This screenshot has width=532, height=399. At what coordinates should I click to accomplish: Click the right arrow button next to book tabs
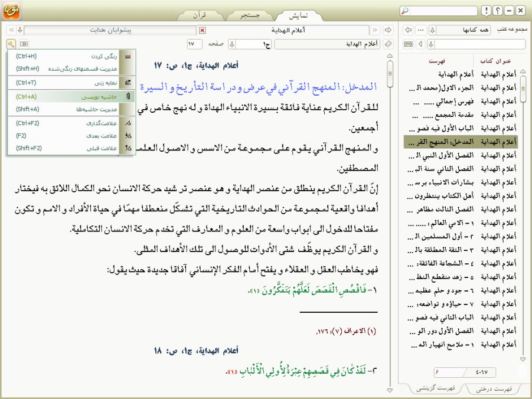click(x=388, y=30)
